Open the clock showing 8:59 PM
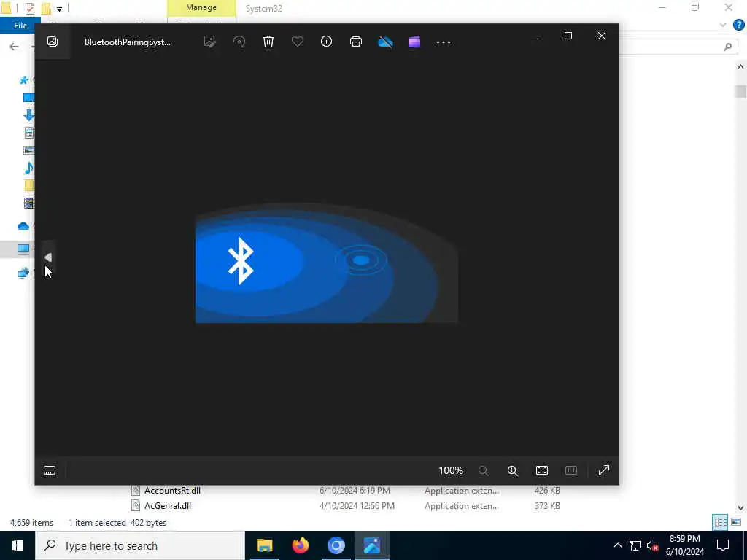This screenshot has height=560, width=747. pos(684,545)
